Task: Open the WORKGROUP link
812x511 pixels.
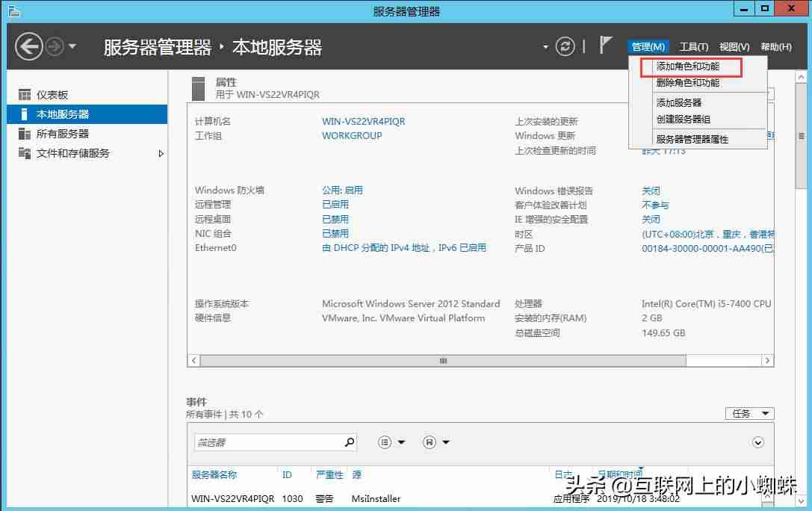Action: (352, 136)
